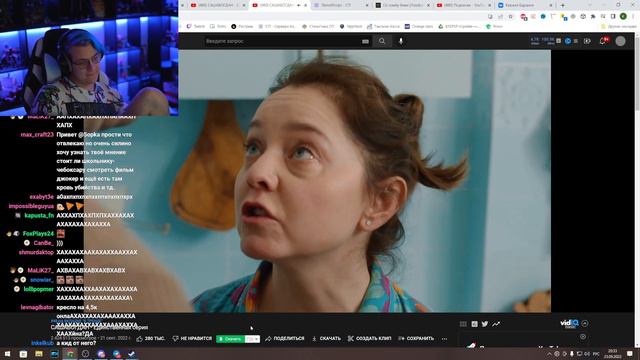Switch to the last tab with blue favicon
The width and height of the screenshot is (640, 360).
point(525,5)
